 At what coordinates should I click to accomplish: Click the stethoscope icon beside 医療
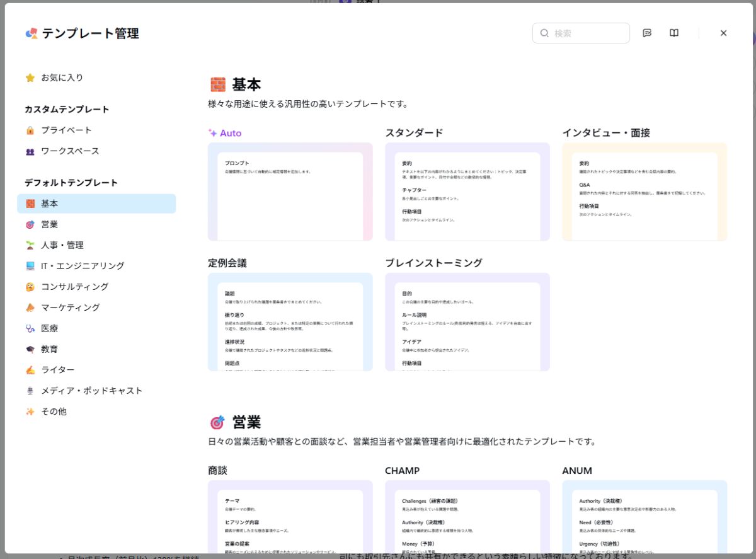click(30, 328)
